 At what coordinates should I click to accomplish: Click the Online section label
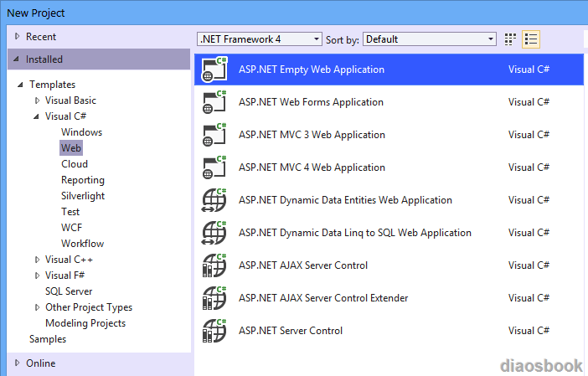(x=40, y=363)
